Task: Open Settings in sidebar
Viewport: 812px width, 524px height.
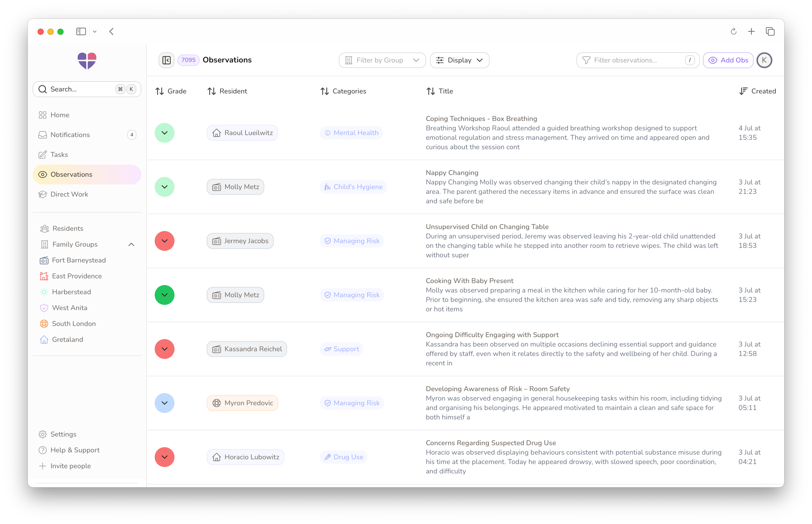Action: click(58, 434)
